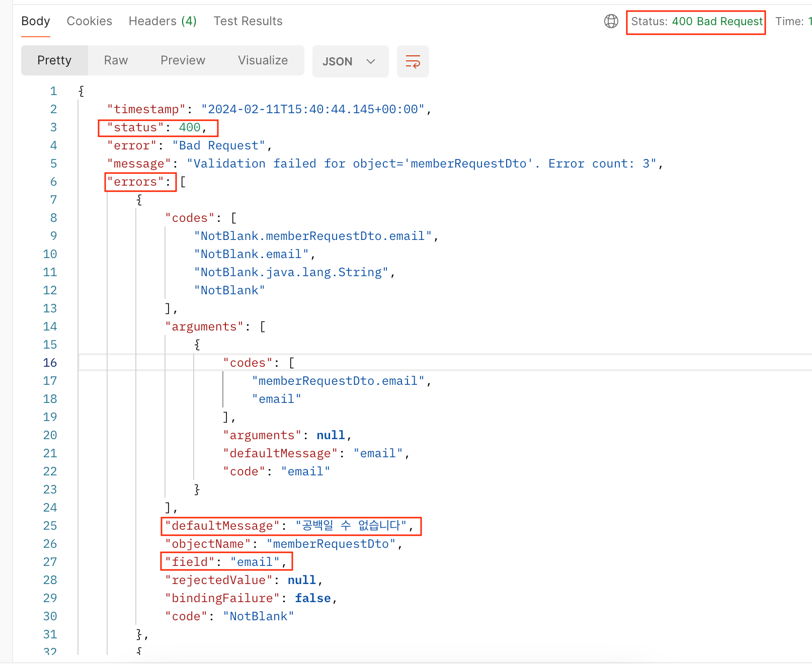Click the "objectName" line
Viewport: 812px width, 664px height.
[284, 544]
